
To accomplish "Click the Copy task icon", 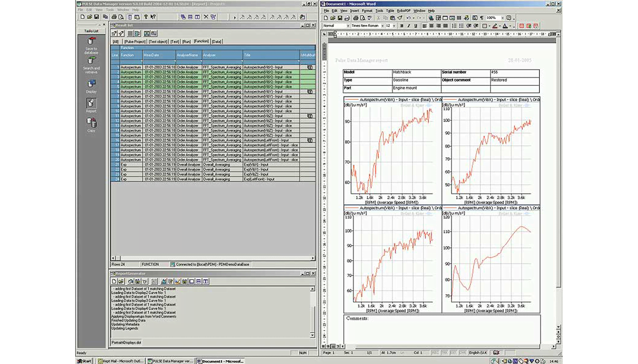I will tap(91, 120).
